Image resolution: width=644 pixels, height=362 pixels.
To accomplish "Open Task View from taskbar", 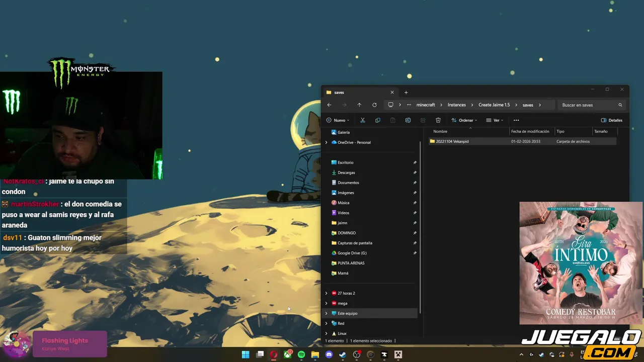I will (260, 354).
